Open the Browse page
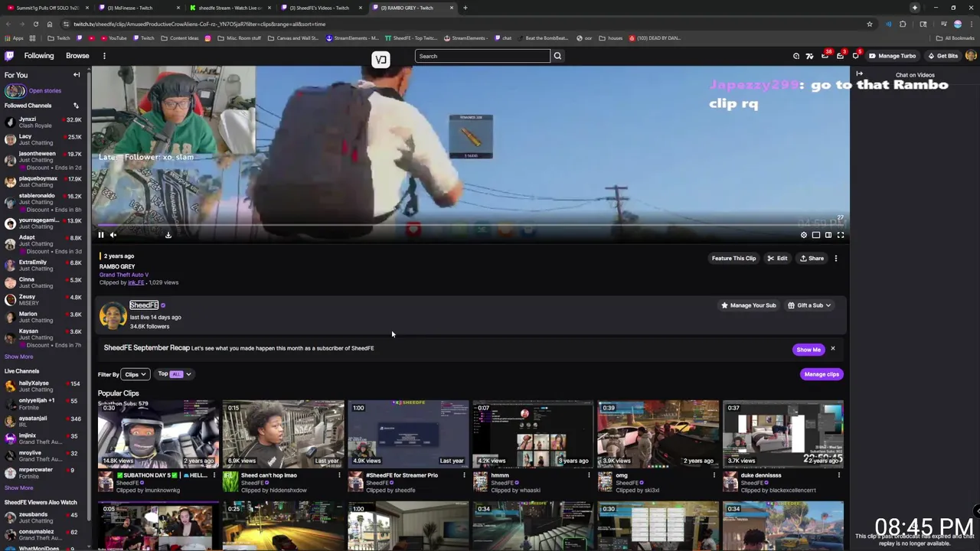 (x=77, y=56)
